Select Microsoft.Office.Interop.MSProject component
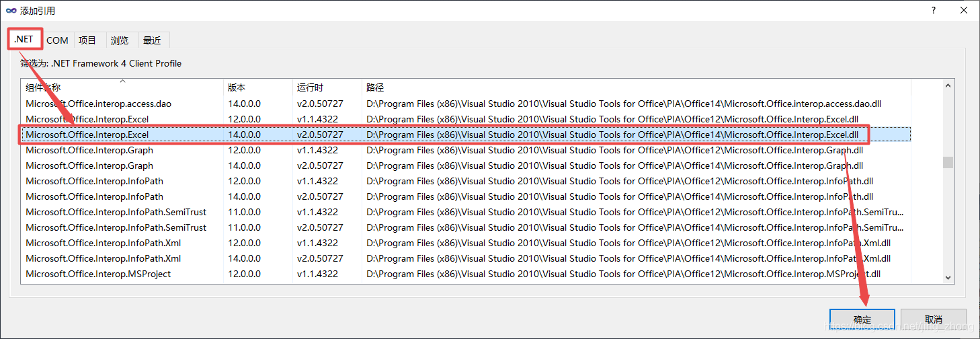This screenshot has height=339, width=980. 466,274
